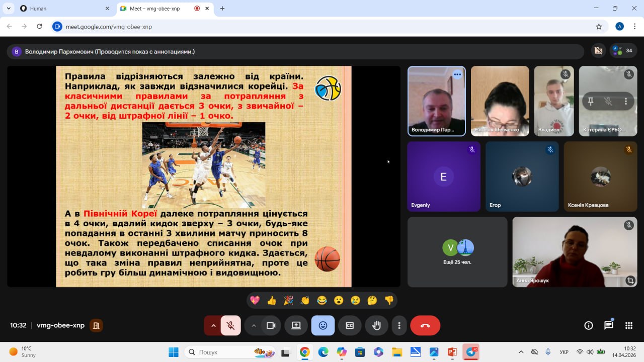Open the activities grid icon
This screenshot has height=362, width=644.
click(628, 325)
